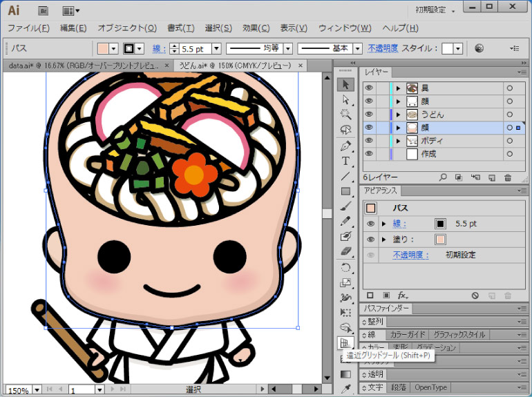This screenshot has height=397, width=532.
Task: Click the 不透明度 link in control bar
Action: coord(382,48)
